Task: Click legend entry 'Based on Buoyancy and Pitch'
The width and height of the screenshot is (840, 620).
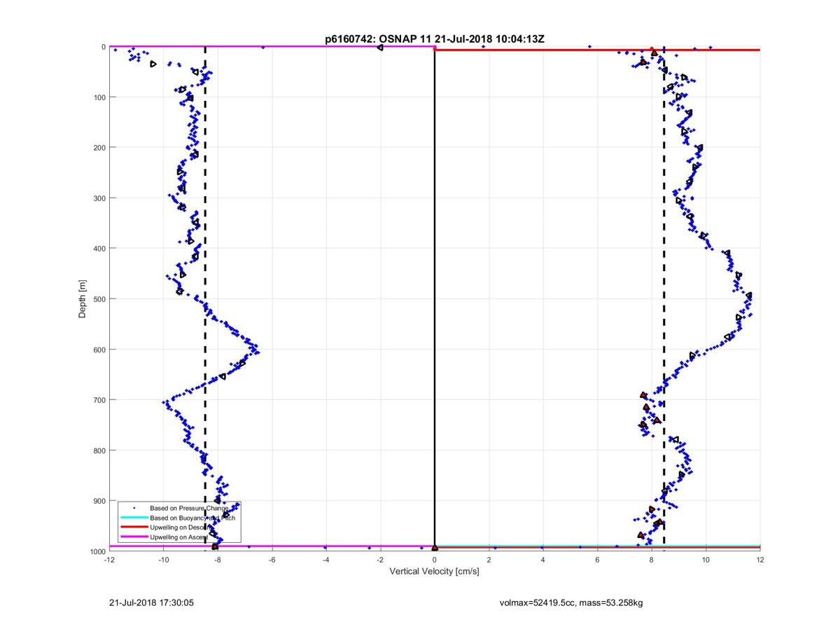Action: 192,518
